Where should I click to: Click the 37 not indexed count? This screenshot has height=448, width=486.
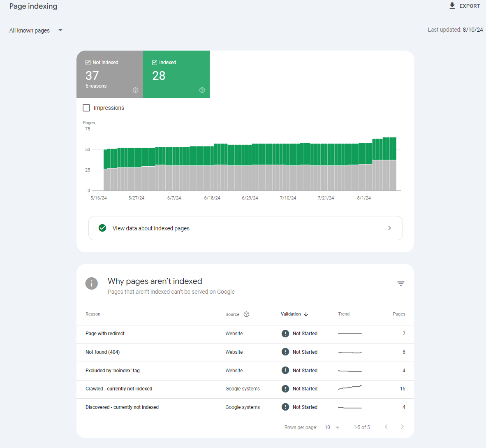pos(92,76)
